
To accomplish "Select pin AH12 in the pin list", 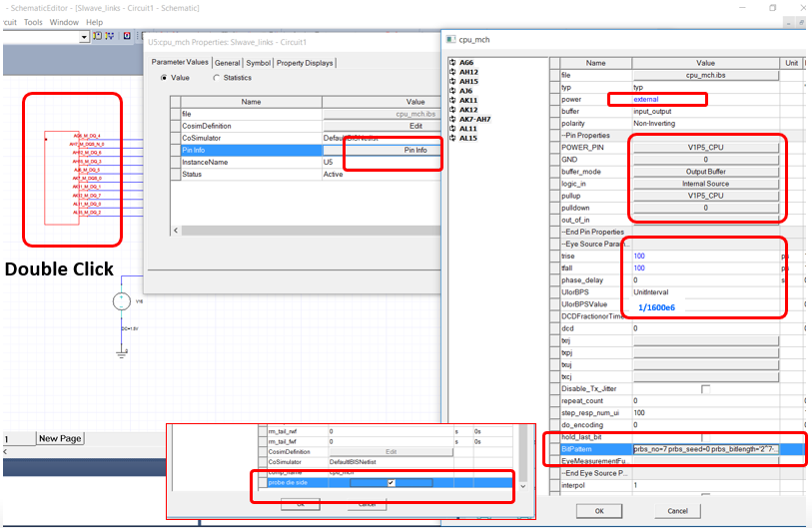I will (x=468, y=72).
